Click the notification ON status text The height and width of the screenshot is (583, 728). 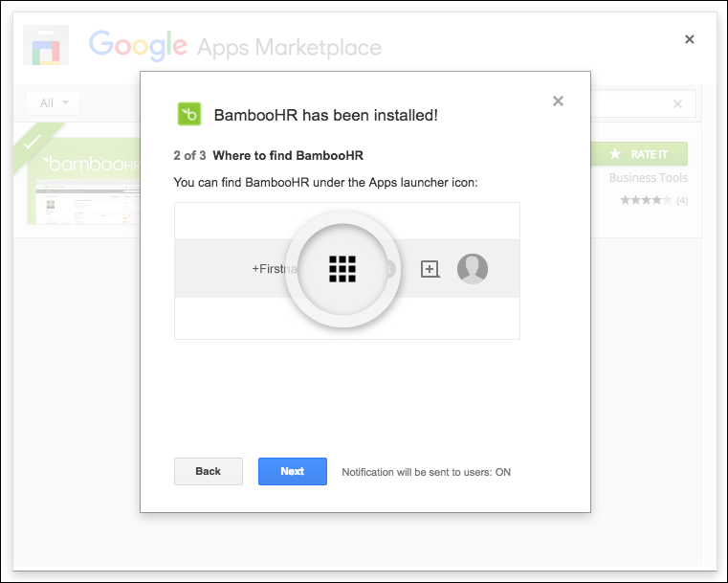click(426, 472)
